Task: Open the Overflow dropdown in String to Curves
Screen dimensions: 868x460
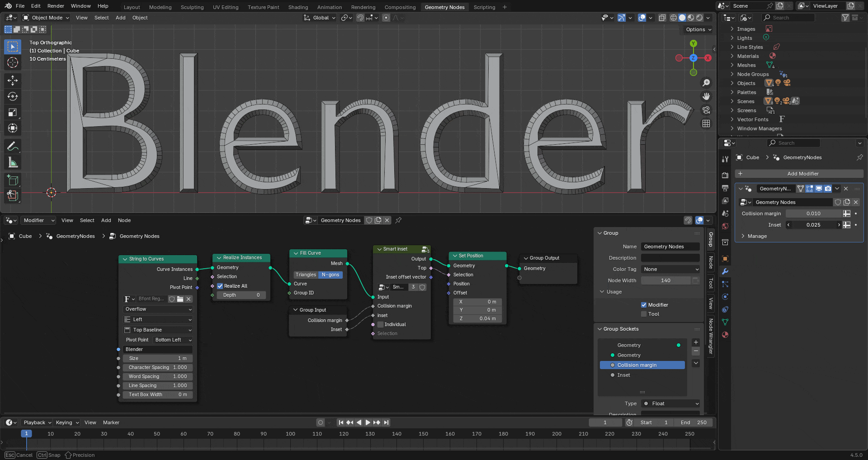Action: 158,309
